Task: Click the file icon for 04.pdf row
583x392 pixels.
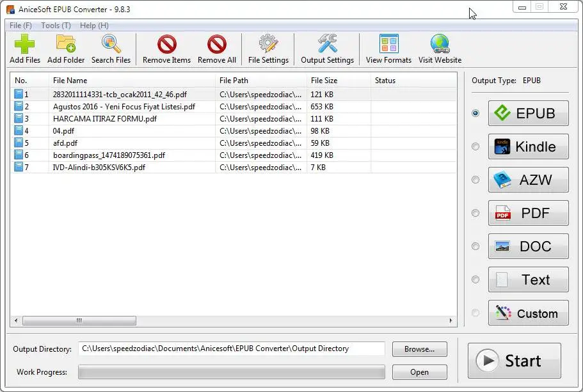Action: pyautogui.click(x=18, y=131)
